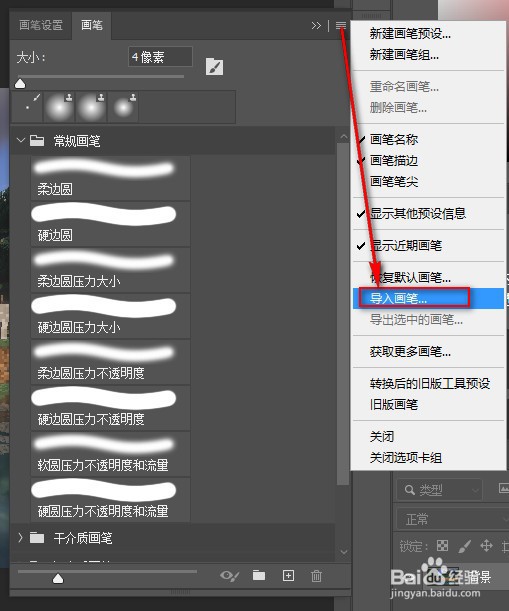
Task: Select the small hard recent brush tip
Action: pos(27,107)
